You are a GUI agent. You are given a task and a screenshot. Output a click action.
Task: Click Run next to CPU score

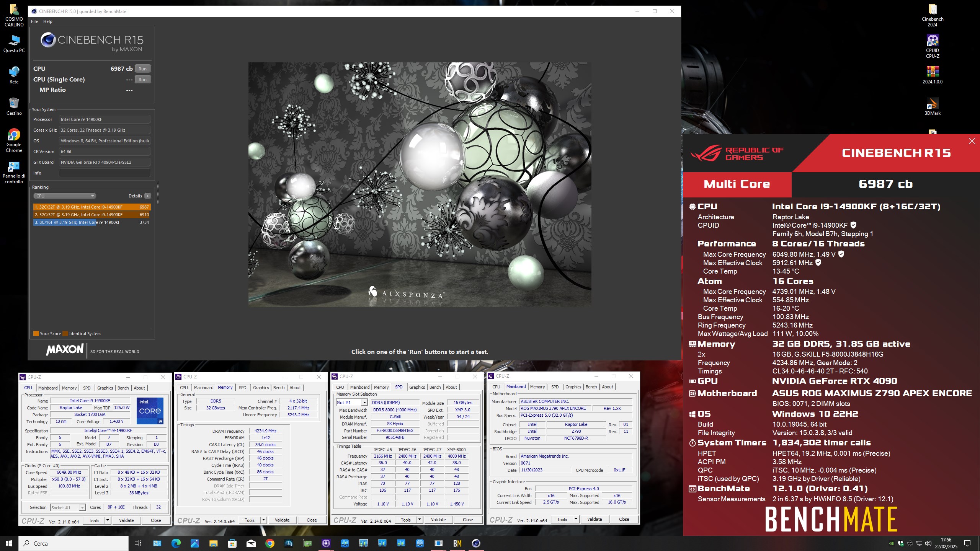pos(143,69)
